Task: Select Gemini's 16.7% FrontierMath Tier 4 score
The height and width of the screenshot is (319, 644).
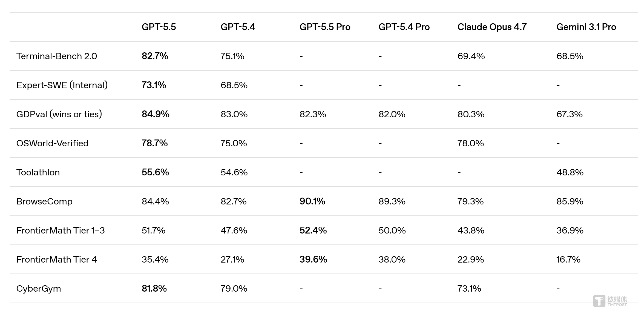Action: (568, 260)
